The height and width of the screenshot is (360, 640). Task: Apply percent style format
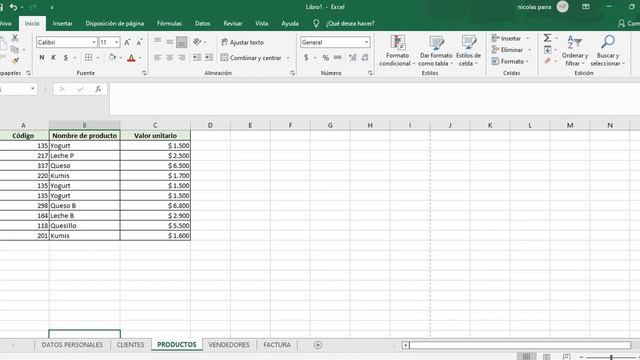pyautogui.click(x=325, y=58)
